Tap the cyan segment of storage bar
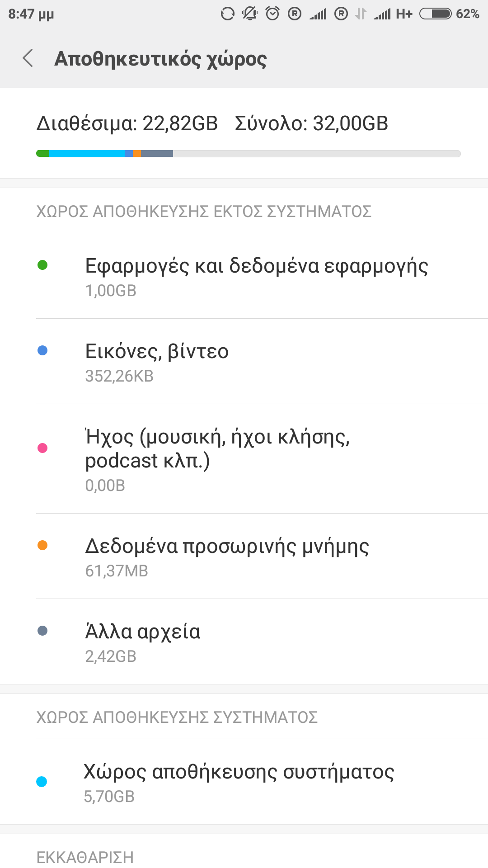The height and width of the screenshot is (868, 488). pyautogui.click(x=87, y=154)
